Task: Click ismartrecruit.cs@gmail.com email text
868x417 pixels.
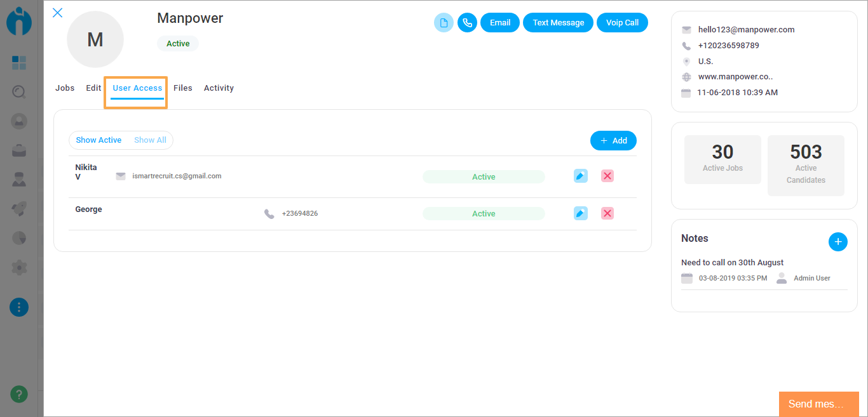Action: pos(177,176)
